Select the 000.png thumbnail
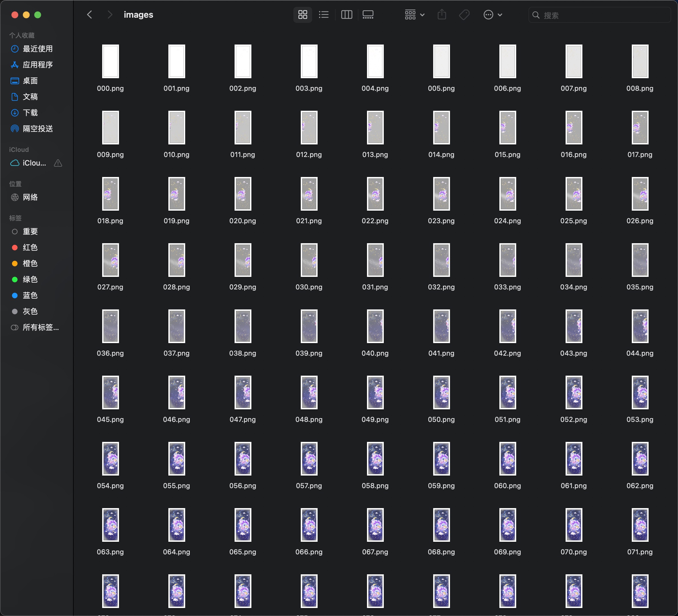The height and width of the screenshot is (616, 678). (x=110, y=61)
